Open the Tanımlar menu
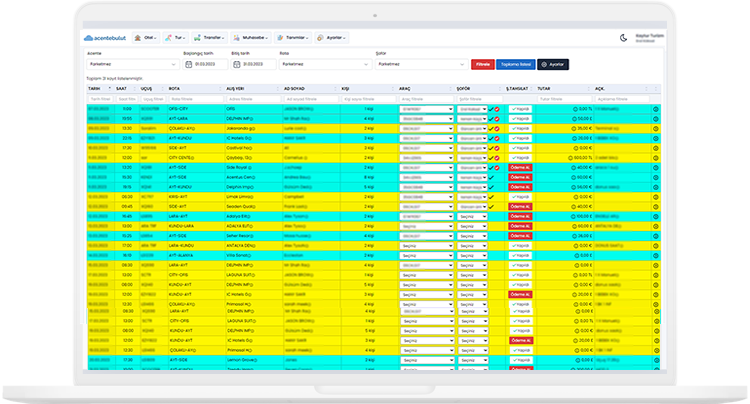750x404 pixels. [x=292, y=38]
